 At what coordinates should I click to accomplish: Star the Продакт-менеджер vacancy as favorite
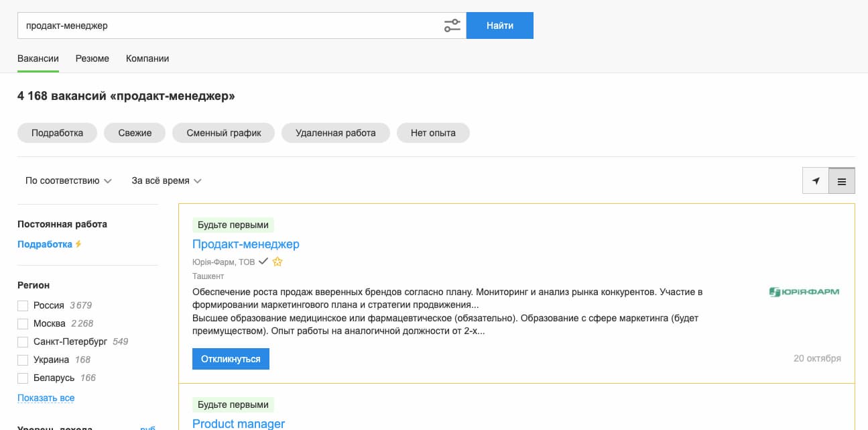tap(277, 262)
